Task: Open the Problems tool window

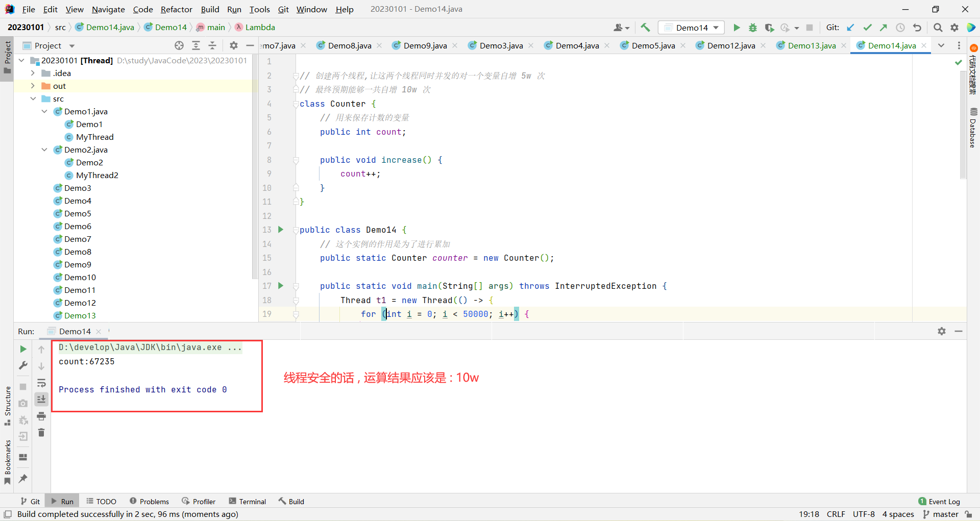Action: click(149, 501)
